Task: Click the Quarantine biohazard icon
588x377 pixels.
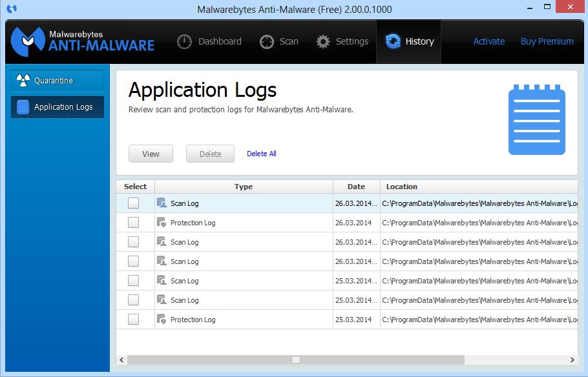Action: coord(23,80)
